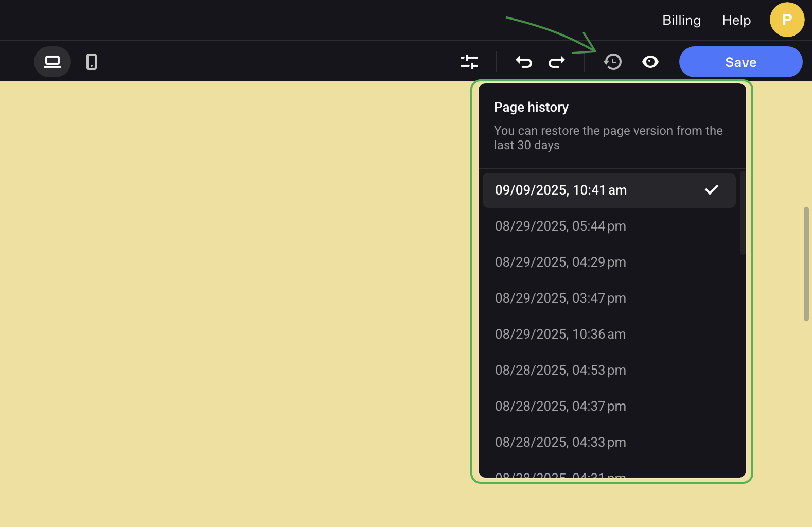Select the 08/29/2025, 10:36 am version
This screenshot has width=812, height=527.
[560, 335]
